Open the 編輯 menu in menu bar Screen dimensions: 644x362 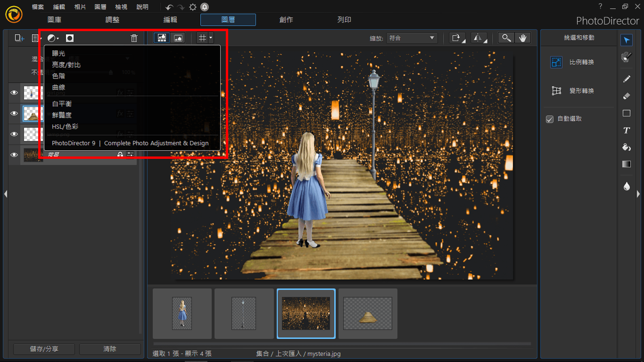59,7
